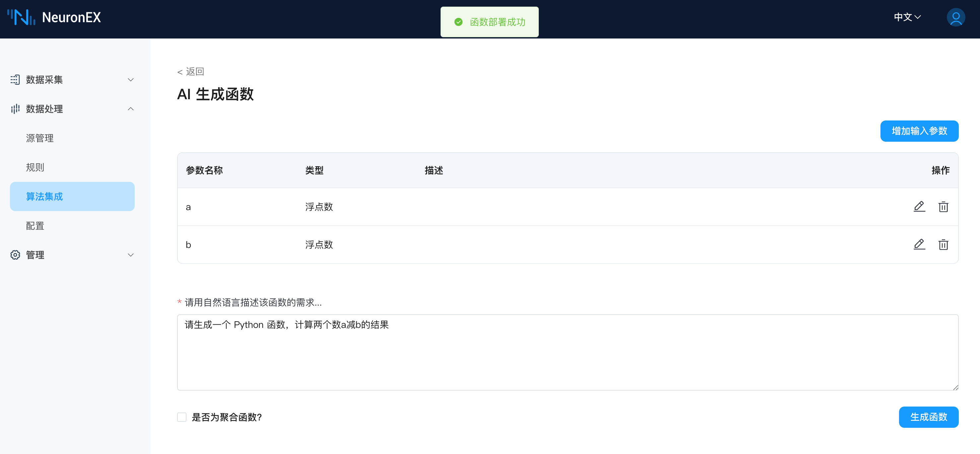Viewport: 980px width, 454px height.
Task: Select the 规则 sidebar item
Action: 35,168
